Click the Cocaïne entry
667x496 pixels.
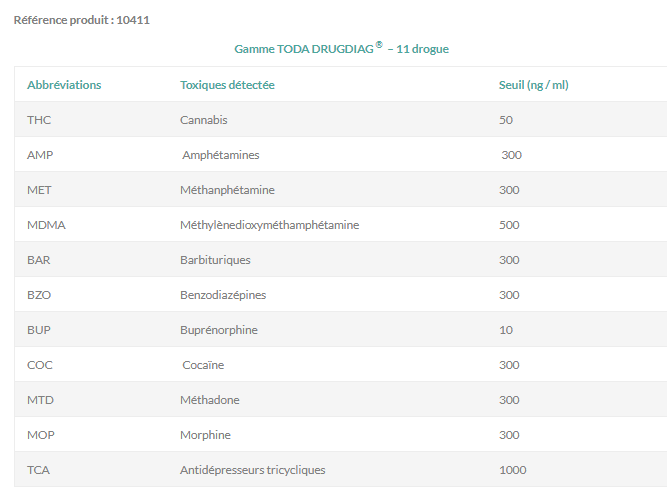coord(203,365)
